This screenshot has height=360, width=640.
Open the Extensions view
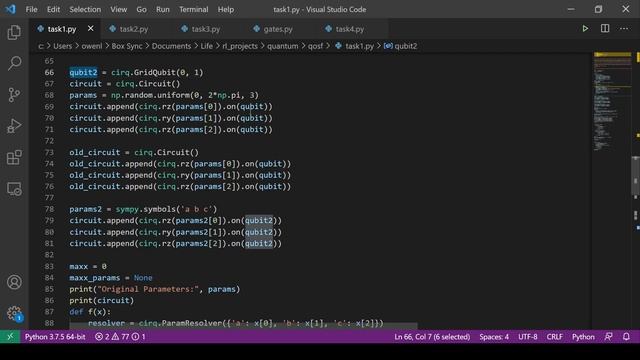[x=14, y=157]
